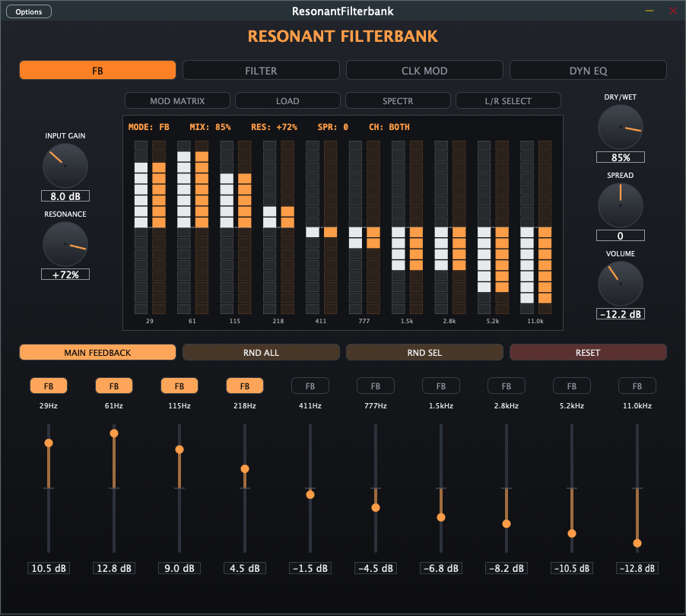Show the SPECTR view
This screenshot has width=686, height=616.
(398, 100)
